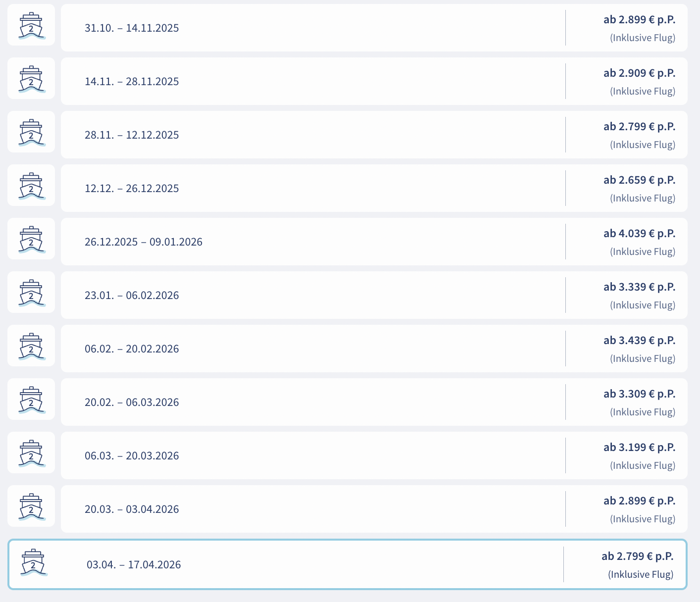Select the ab 3.439 € p.P. price
This screenshot has height=602, width=700.
639,341
